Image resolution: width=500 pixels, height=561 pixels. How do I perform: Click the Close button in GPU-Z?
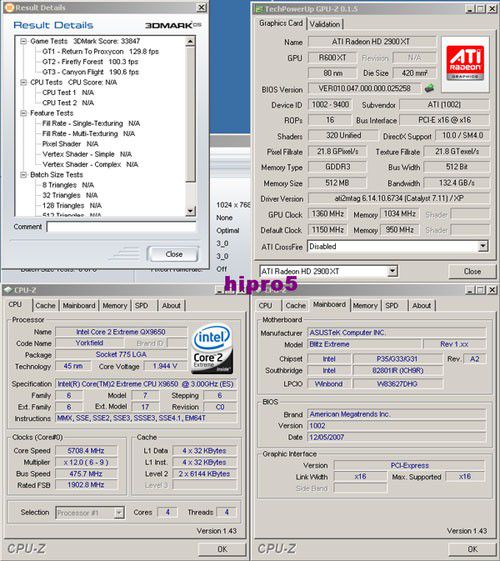pos(472,271)
